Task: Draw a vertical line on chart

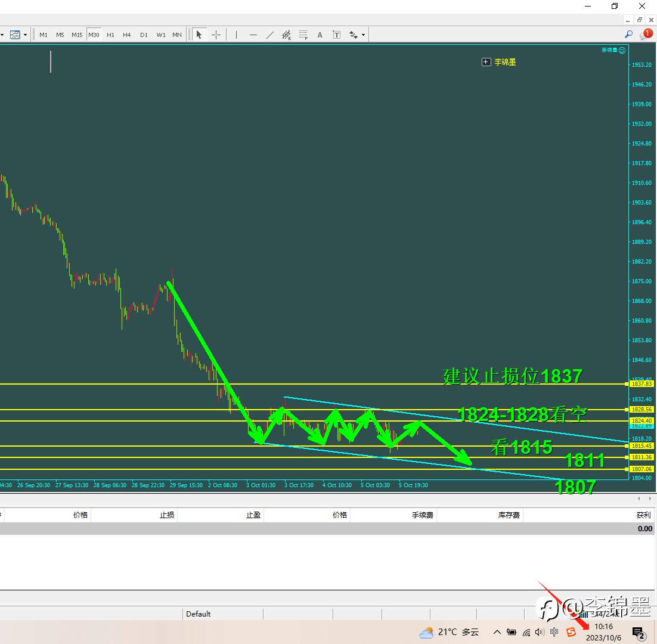Action: click(236, 35)
